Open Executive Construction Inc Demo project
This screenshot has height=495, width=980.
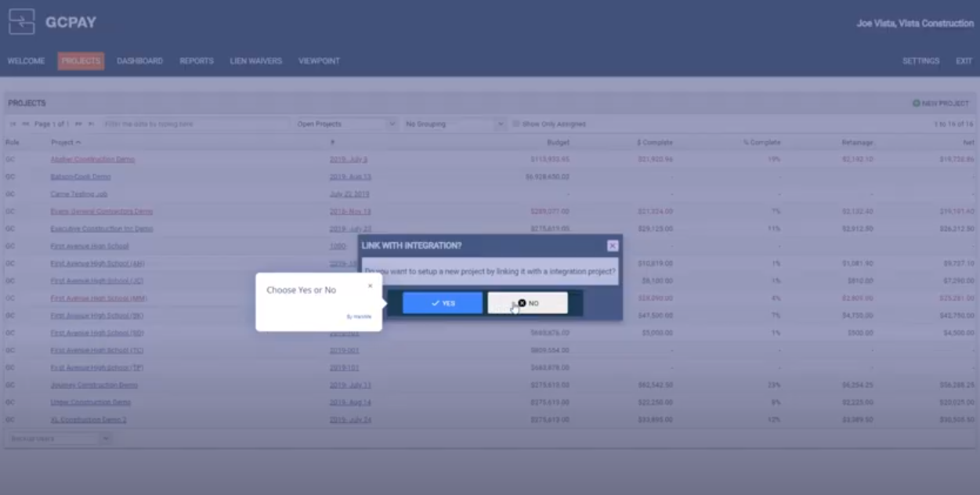coord(102,229)
